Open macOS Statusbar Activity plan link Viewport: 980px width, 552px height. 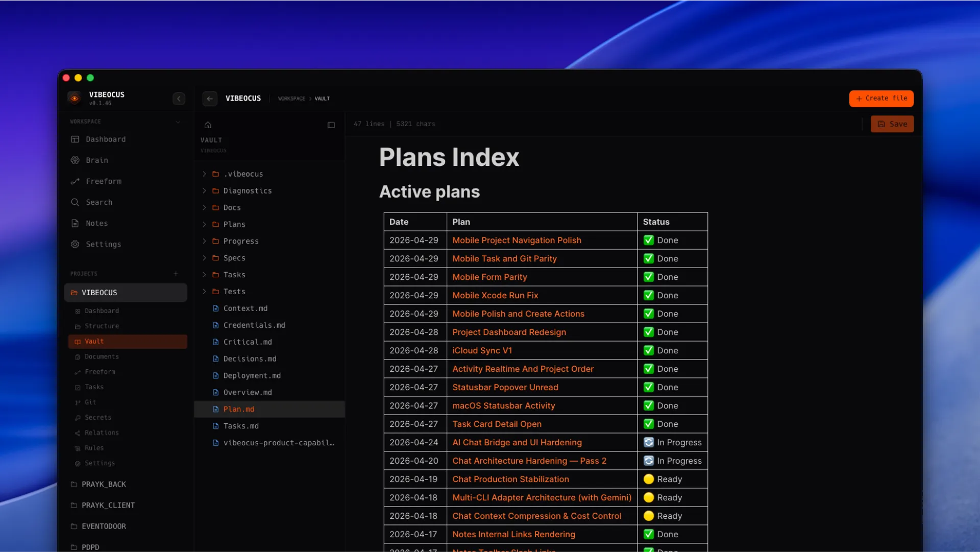[x=503, y=406]
